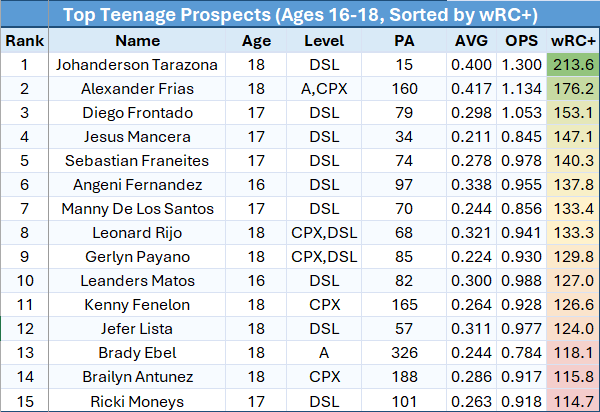Click the Name column header

pyautogui.click(x=137, y=41)
